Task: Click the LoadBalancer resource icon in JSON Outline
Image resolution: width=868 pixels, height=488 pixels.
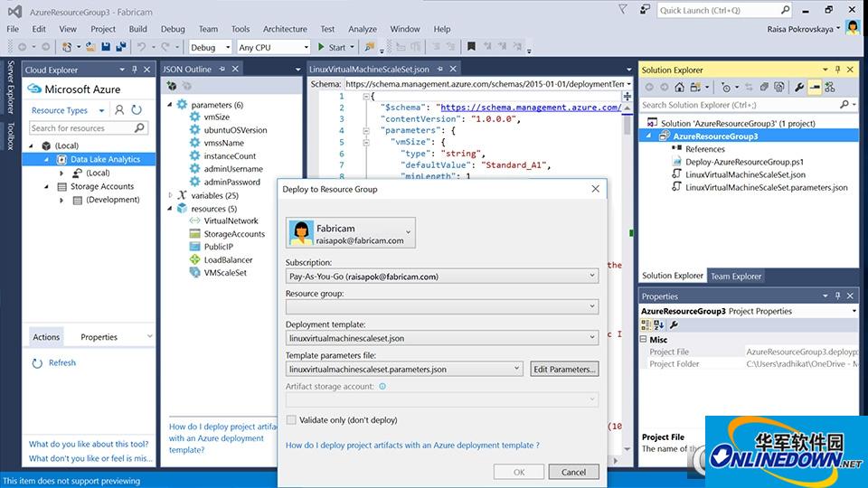Action: coord(195,259)
